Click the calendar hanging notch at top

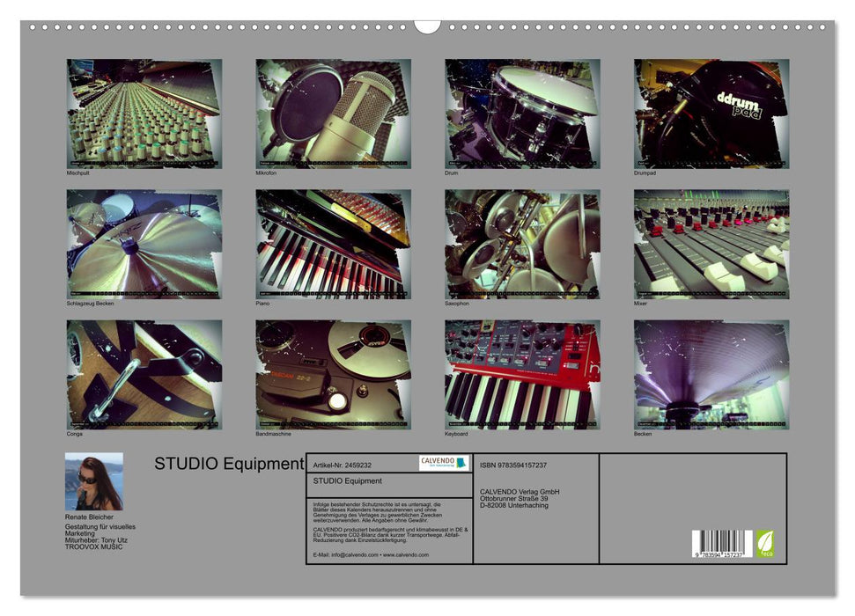pos(427,26)
